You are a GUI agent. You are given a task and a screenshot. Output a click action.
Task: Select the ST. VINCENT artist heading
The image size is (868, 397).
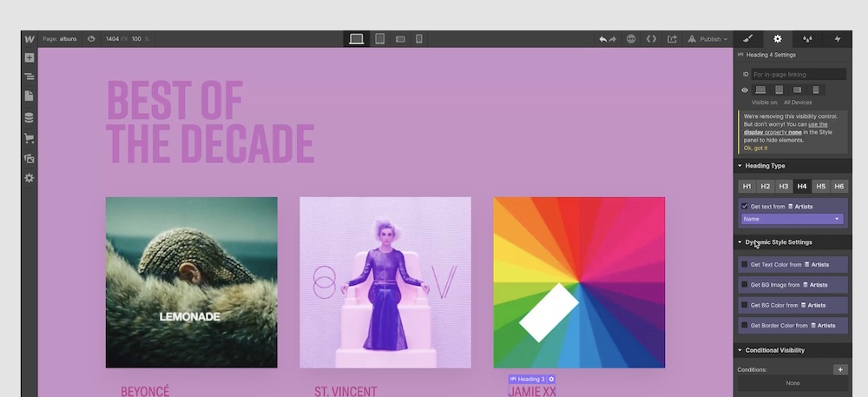coord(345,392)
